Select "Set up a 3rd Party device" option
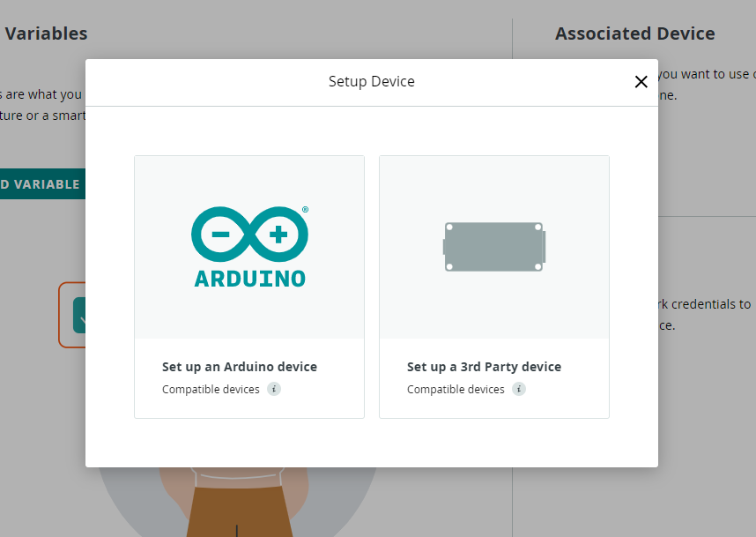Viewport: 756px width, 537px height. tap(484, 367)
